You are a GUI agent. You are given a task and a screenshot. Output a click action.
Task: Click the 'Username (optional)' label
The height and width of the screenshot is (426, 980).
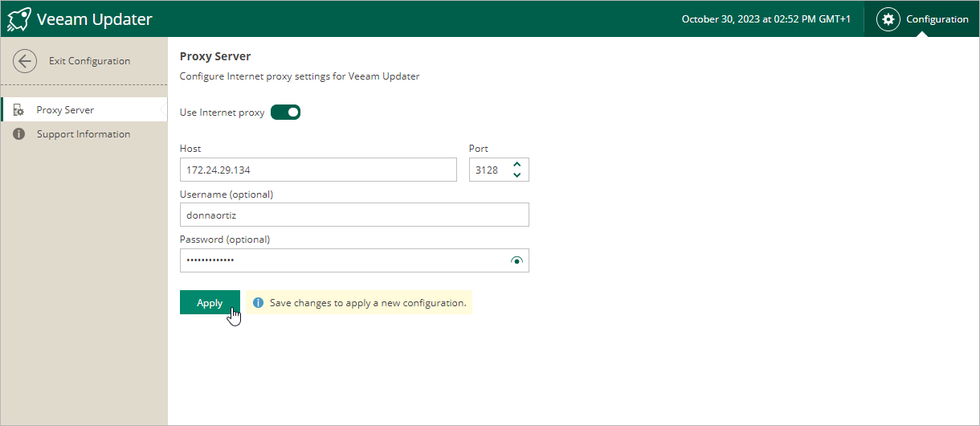tap(227, 194)
